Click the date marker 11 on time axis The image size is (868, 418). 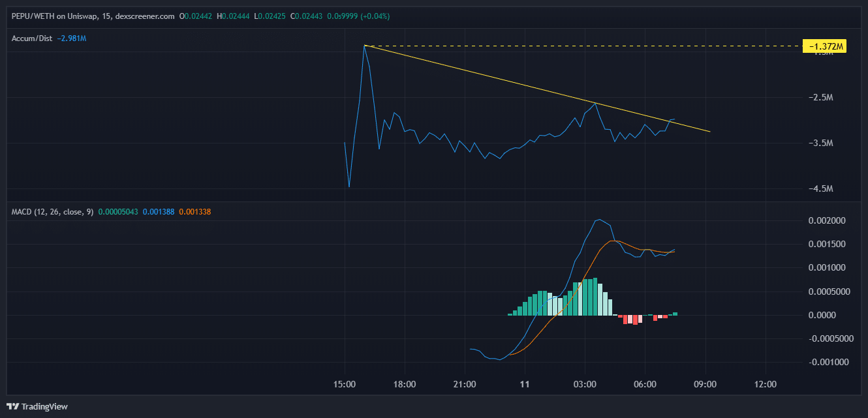(525, 383)
